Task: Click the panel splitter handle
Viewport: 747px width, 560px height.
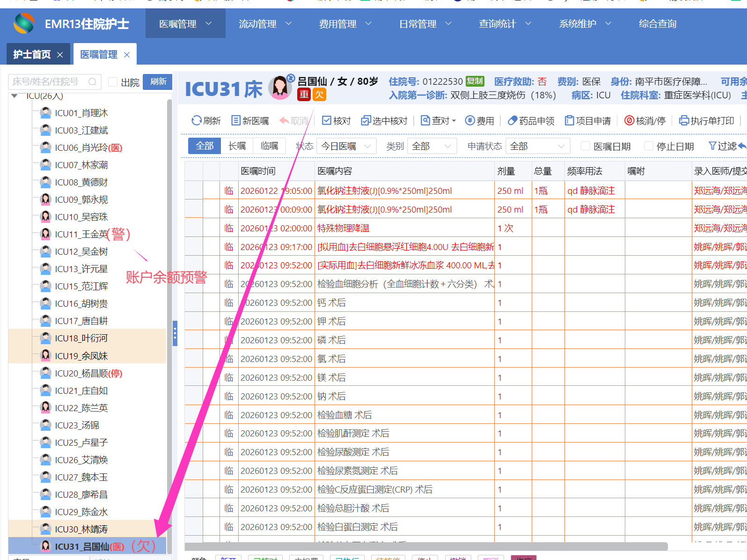Action: pyautogui.click(x=175, y=333)
